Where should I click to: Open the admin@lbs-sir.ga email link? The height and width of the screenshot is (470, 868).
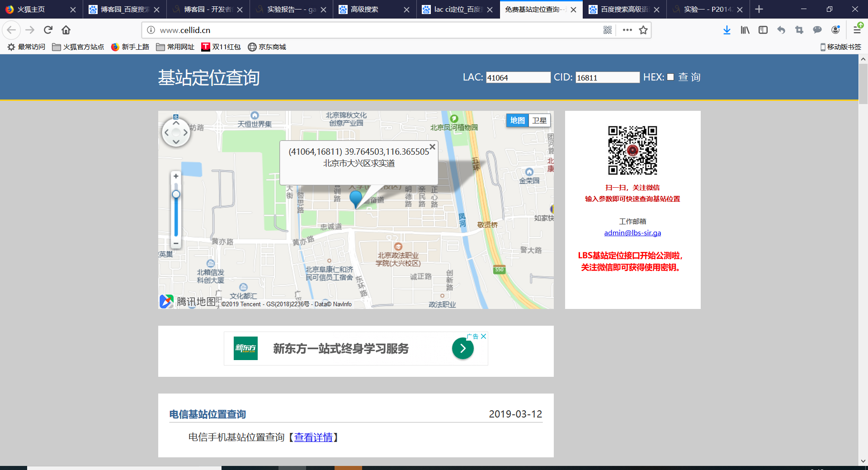click(x=632, y=233)
